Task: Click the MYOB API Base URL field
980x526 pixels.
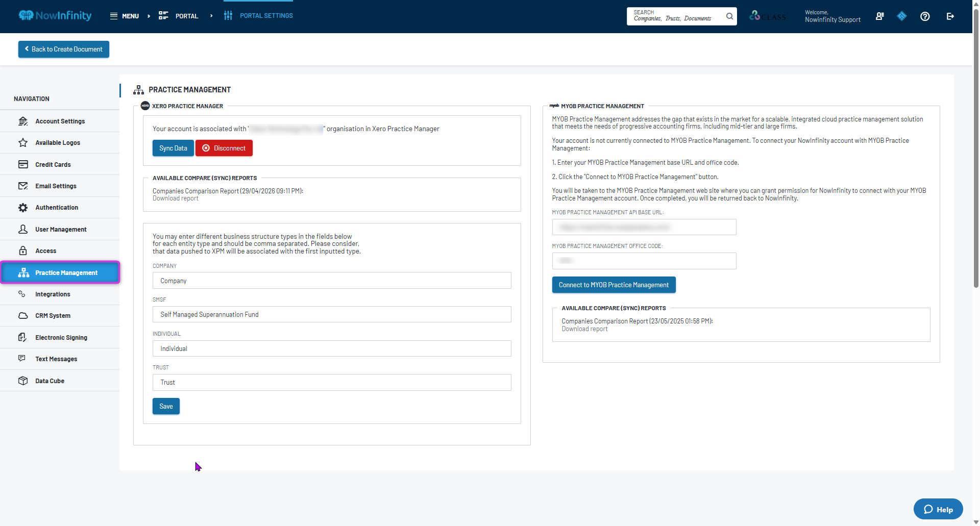Action: coord(644,228)
